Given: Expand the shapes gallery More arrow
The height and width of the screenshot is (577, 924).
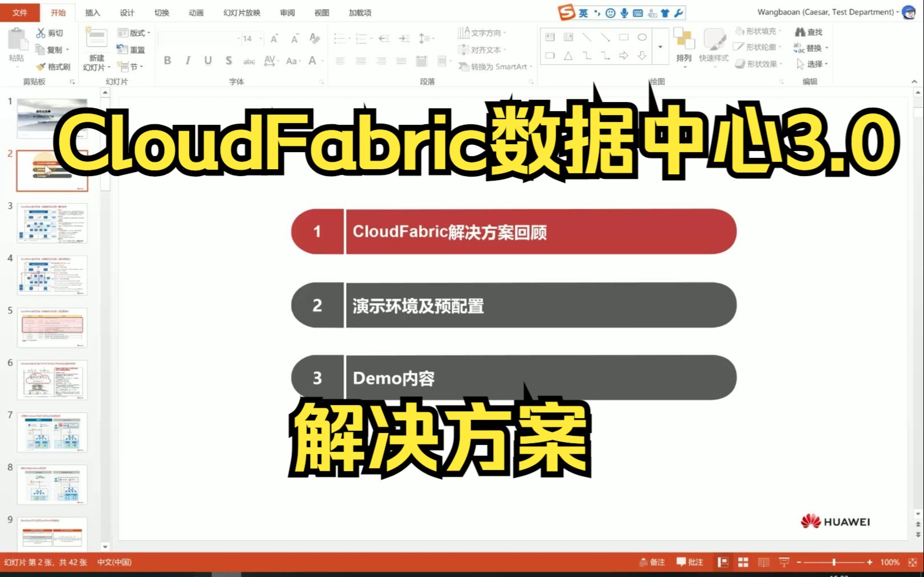Looking at the screenshot, I should tap(660, 47).
